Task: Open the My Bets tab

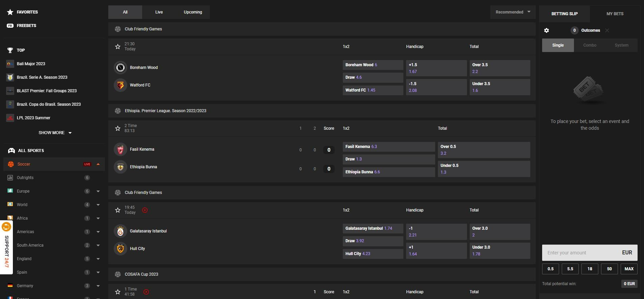Action: click(615, 14)
